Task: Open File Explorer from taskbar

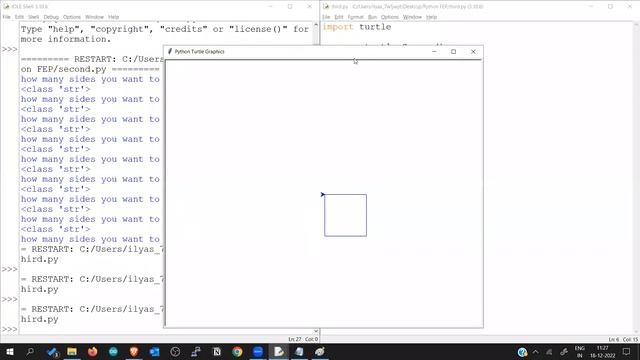Action: pos(72,351)
